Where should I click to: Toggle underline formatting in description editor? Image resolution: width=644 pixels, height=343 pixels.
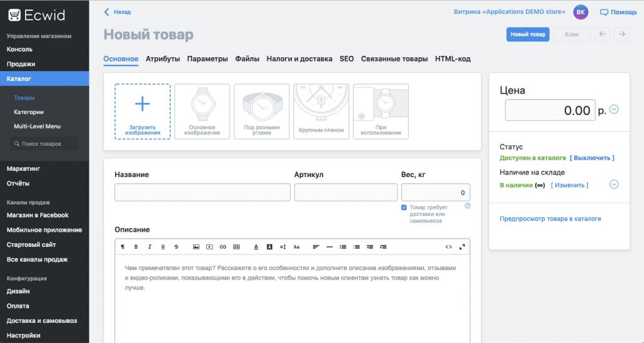pos(163,247)
